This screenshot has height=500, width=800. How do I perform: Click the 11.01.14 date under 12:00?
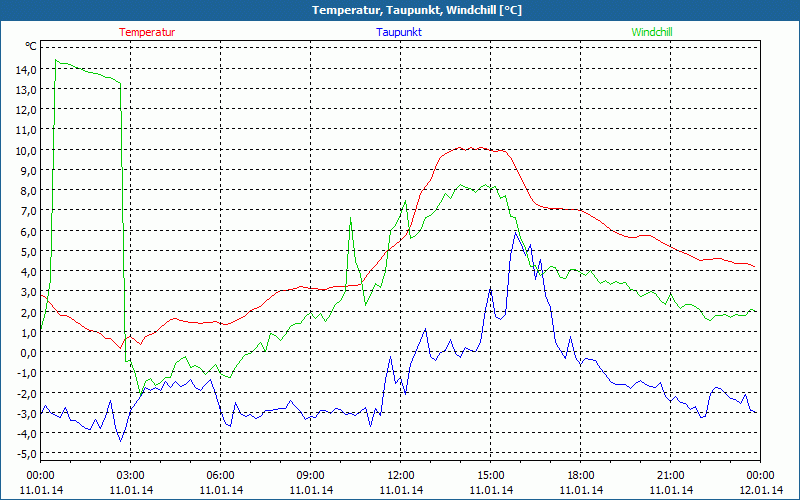click(401, 490)
